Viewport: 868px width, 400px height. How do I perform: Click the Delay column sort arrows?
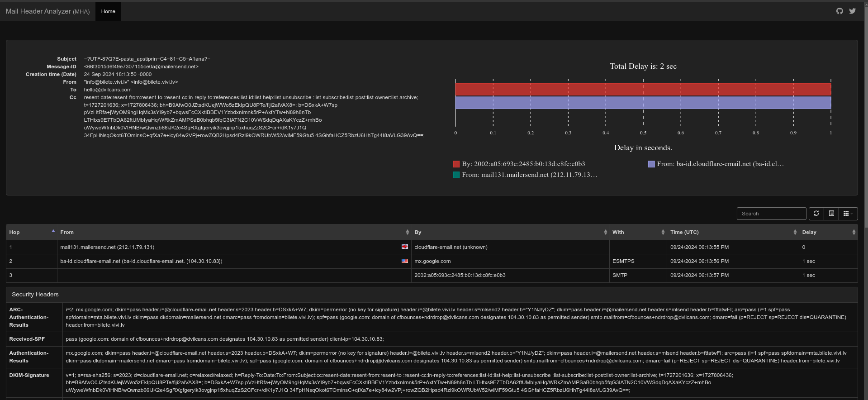coord(854,232)
